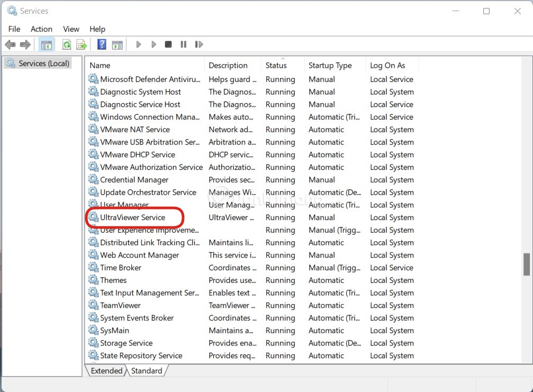
Task: Select VMware NAT Service entry
Action: 251,130
